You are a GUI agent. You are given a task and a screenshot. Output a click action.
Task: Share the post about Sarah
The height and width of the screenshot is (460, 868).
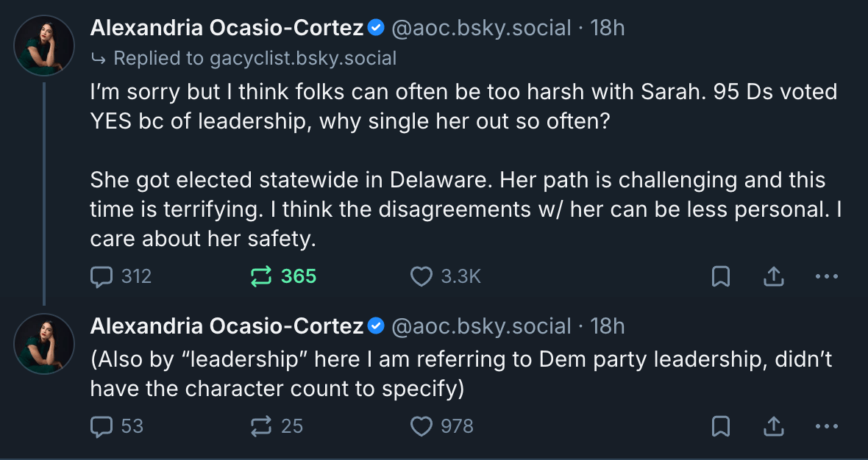pyautogui.click(x=773, y=276)
